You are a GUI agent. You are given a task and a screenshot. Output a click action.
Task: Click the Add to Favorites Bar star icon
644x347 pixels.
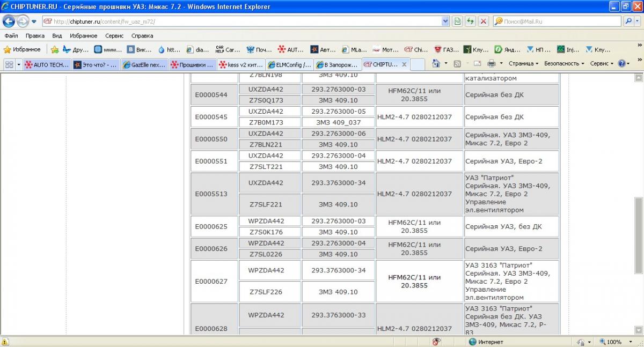coord(54,49)
